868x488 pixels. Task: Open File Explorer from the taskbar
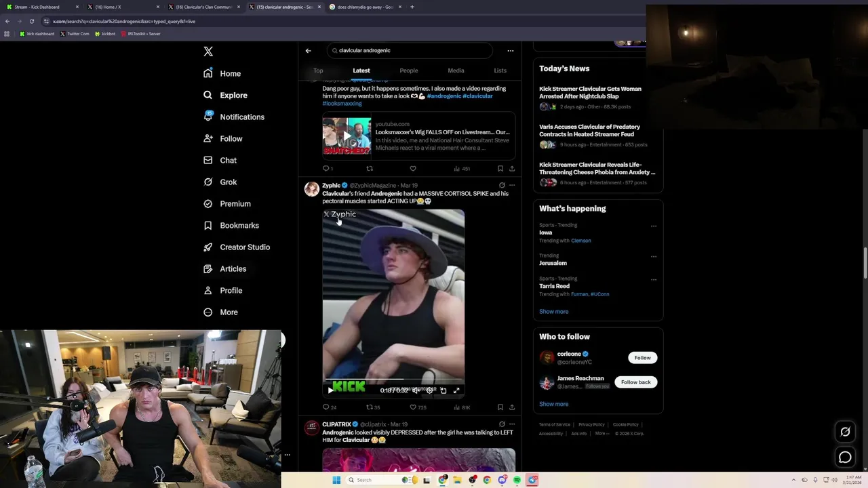point(457,480)
